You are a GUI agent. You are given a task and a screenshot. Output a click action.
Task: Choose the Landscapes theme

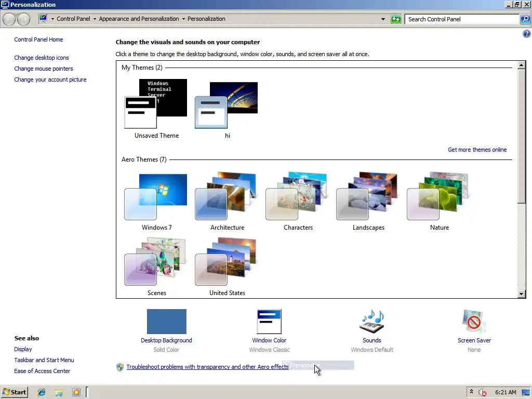368,196
